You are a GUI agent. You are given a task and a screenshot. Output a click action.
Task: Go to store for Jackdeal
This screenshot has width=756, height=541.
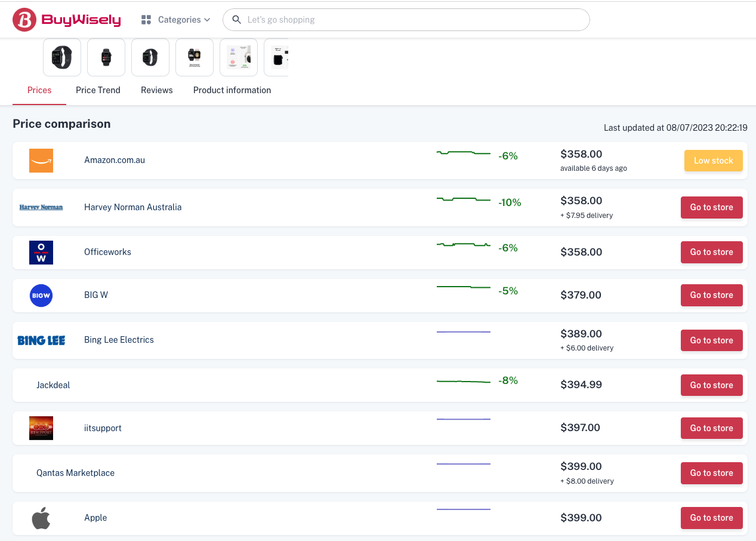[x=712, y=385]
